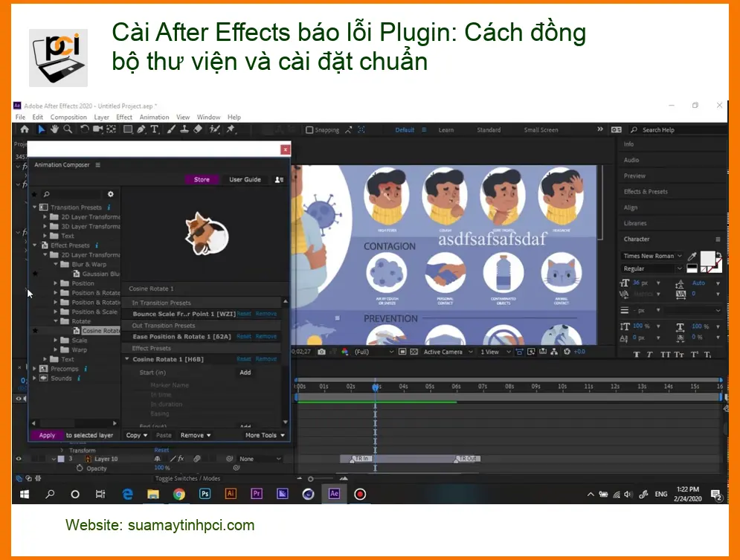
Task: Click Add next to Start (in)
Action: (245, 373)
